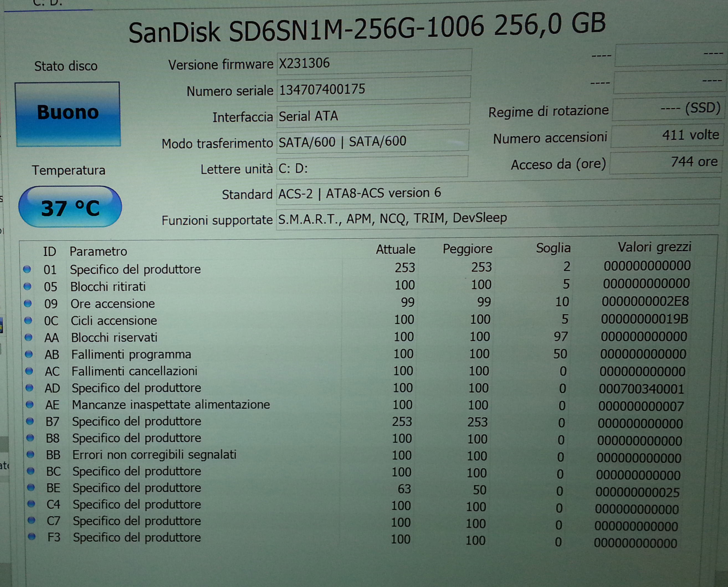Viewport: 728px width, 587px height.
Task: Select the Ore accensione row text
Action: (113, 304)
